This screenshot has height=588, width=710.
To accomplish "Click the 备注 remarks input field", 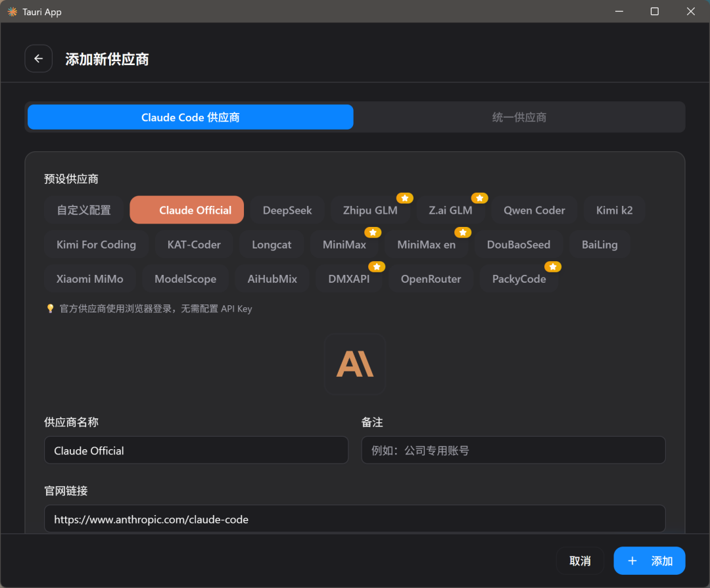I will tap(513, 450).
